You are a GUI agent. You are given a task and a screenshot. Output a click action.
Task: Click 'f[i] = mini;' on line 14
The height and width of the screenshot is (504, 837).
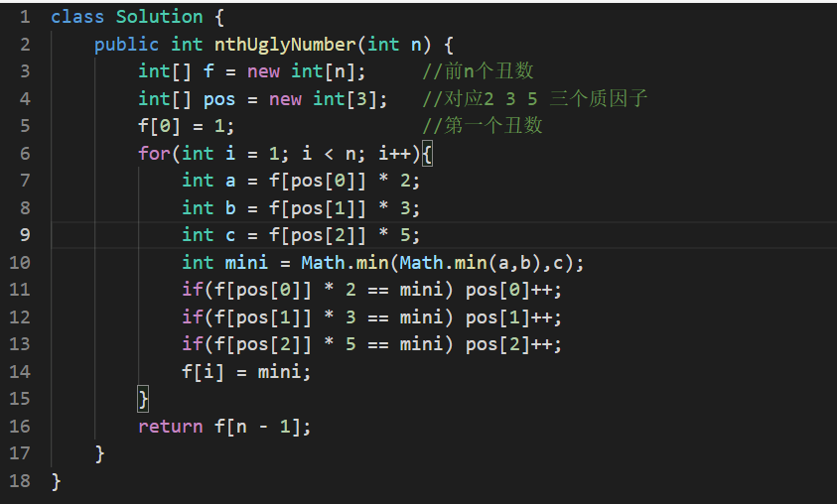tap(246, 372)
